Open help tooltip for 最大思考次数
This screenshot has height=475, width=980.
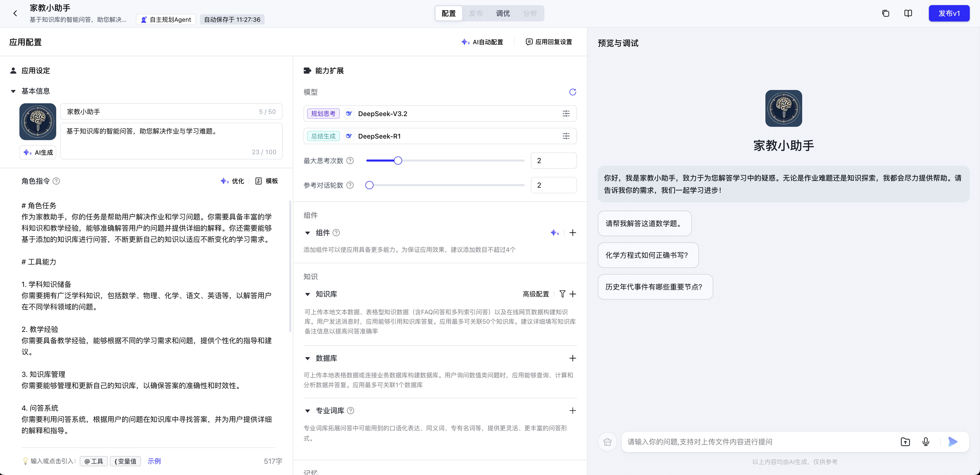tap(350, 161)
